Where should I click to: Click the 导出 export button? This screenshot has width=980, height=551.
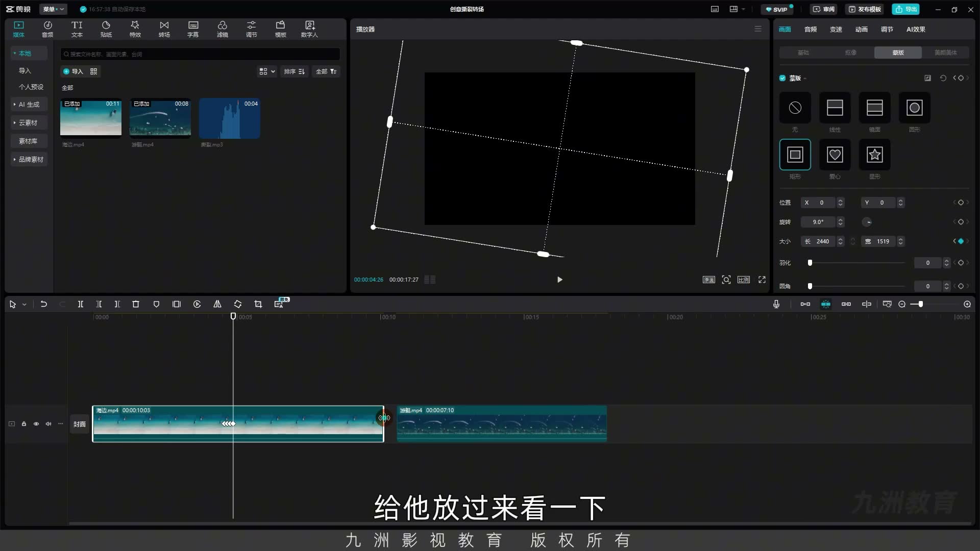coord(906,9)
